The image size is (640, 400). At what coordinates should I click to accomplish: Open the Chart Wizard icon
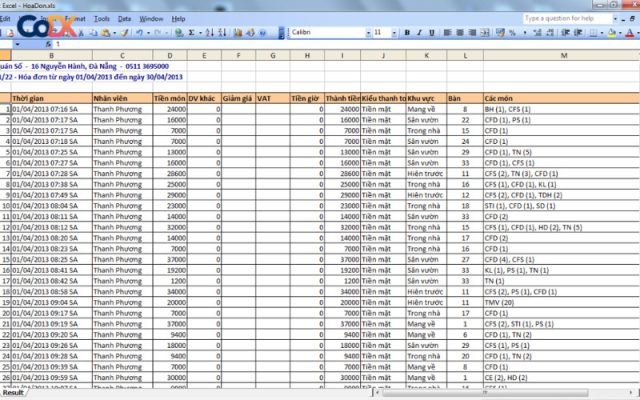point(238,33)
